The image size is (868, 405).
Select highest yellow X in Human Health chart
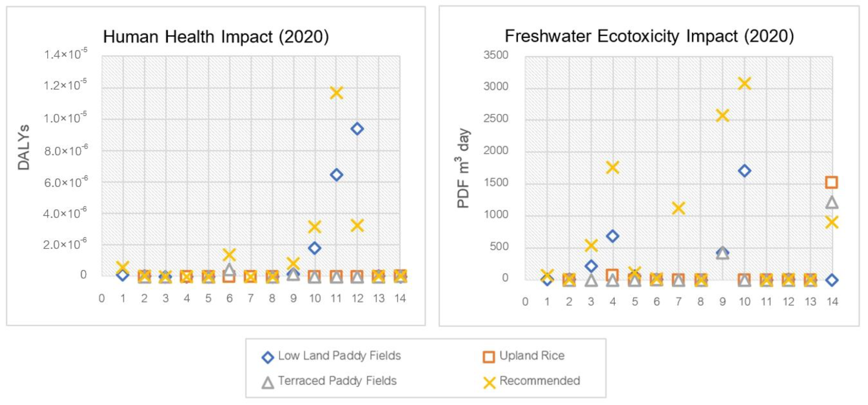click(336, 93)
